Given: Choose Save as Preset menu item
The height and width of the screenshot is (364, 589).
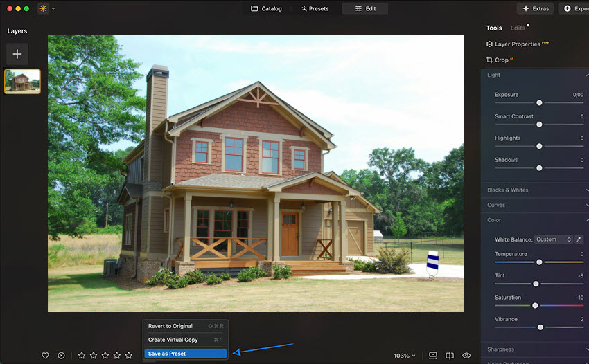Looking at the screenshot, I should (186, 354).
